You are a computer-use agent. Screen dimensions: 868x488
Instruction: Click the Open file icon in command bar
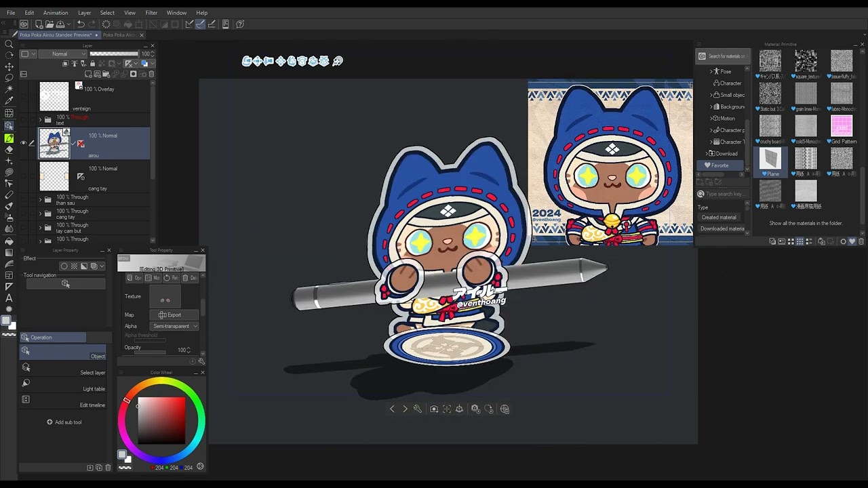[48, 24]
